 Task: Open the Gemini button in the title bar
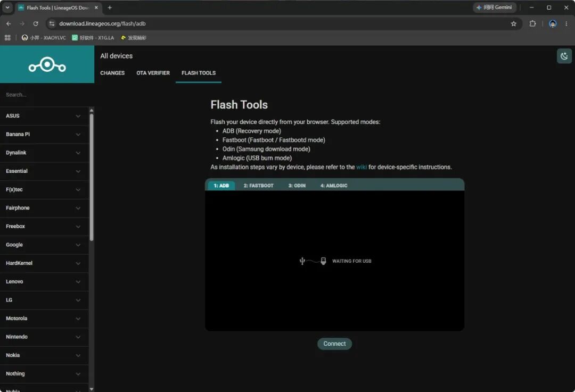[x=494, y=7]
